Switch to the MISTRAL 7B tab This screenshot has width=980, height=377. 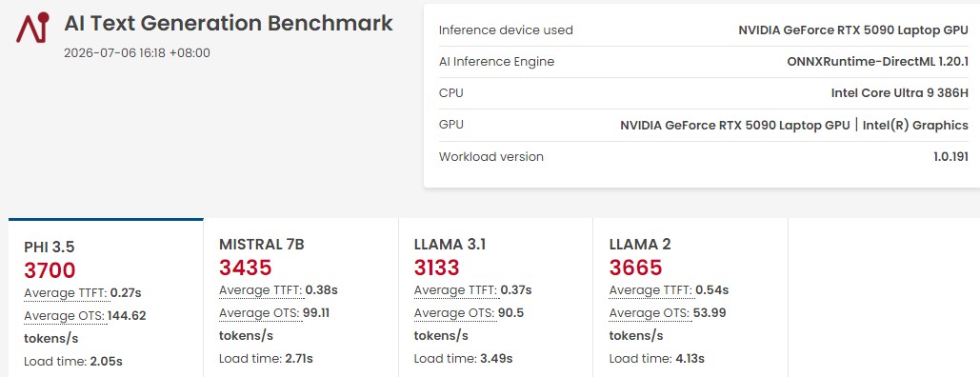coord(301,298)
